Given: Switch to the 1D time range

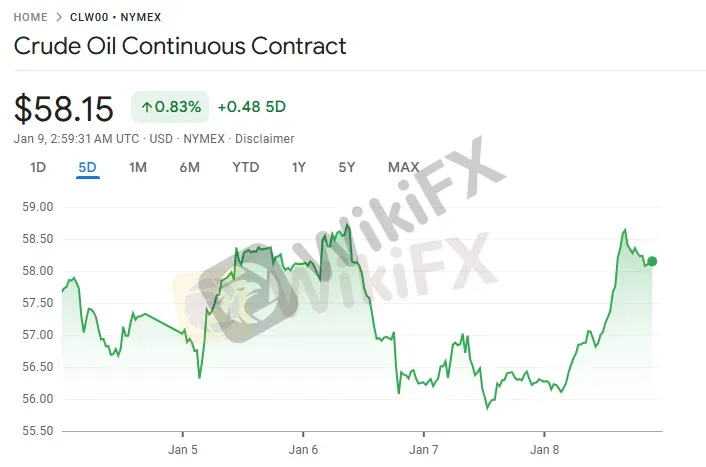Looking at the screenshot, I should [38, 167].
